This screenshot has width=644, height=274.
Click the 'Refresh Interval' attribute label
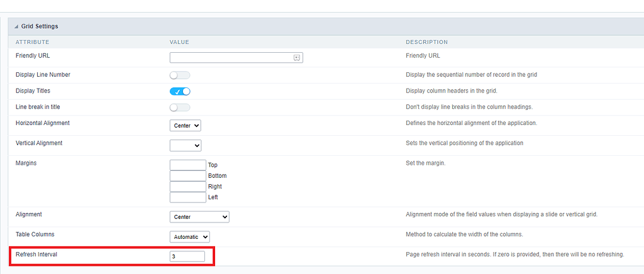tap(36, 255)
